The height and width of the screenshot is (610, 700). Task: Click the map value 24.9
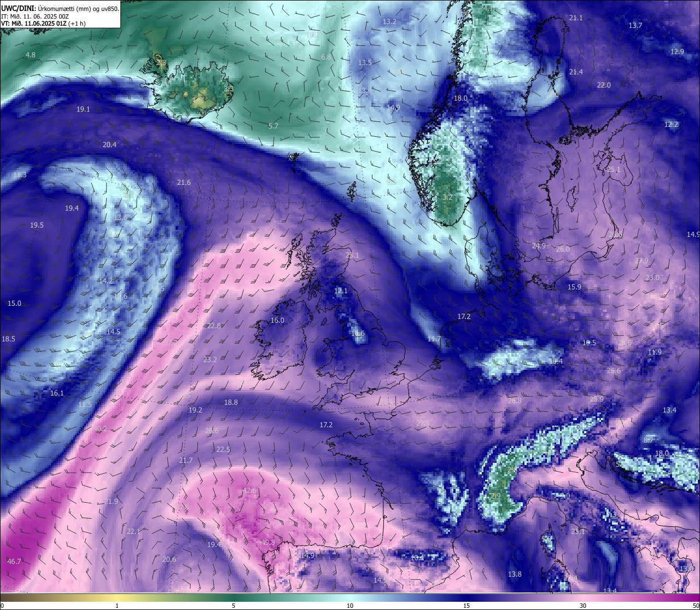(x=539, y=246)
